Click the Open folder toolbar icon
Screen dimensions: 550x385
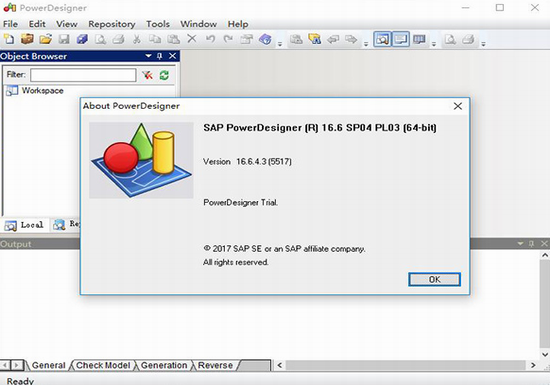[46, 39]
